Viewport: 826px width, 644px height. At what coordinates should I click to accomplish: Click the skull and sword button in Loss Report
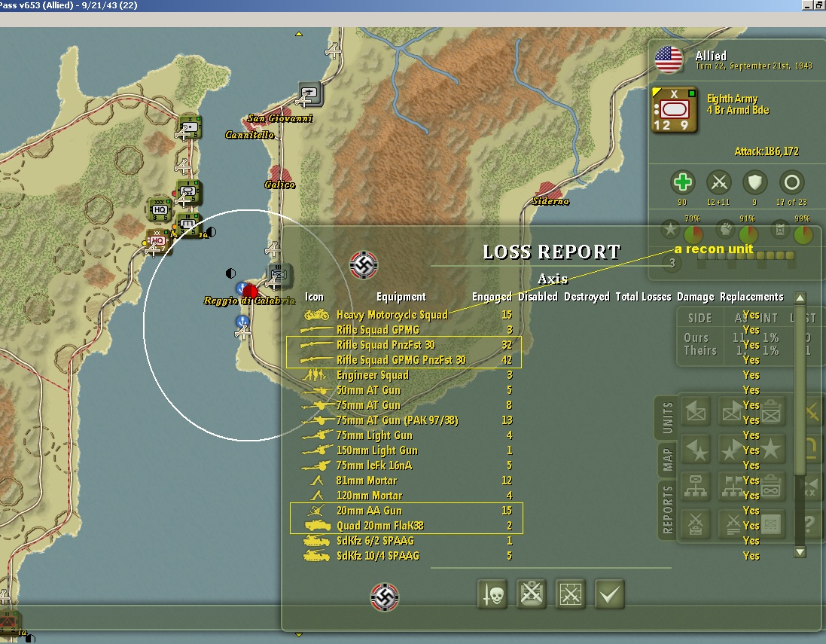coord(492,594)
